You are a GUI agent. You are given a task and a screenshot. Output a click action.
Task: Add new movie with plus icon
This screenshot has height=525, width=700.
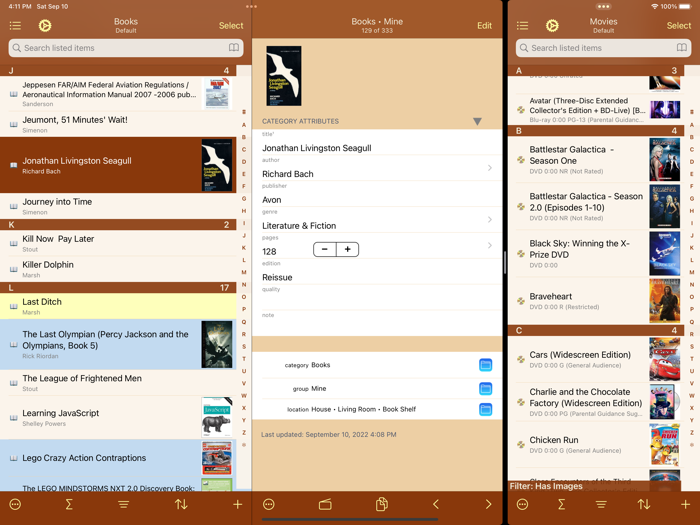[x=685, y=504]
